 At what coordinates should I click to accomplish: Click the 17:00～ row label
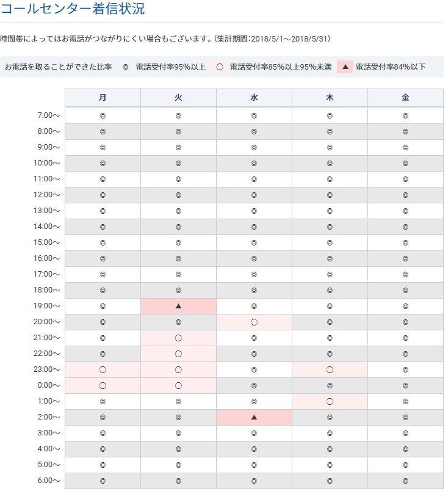(x=46, y=274)
